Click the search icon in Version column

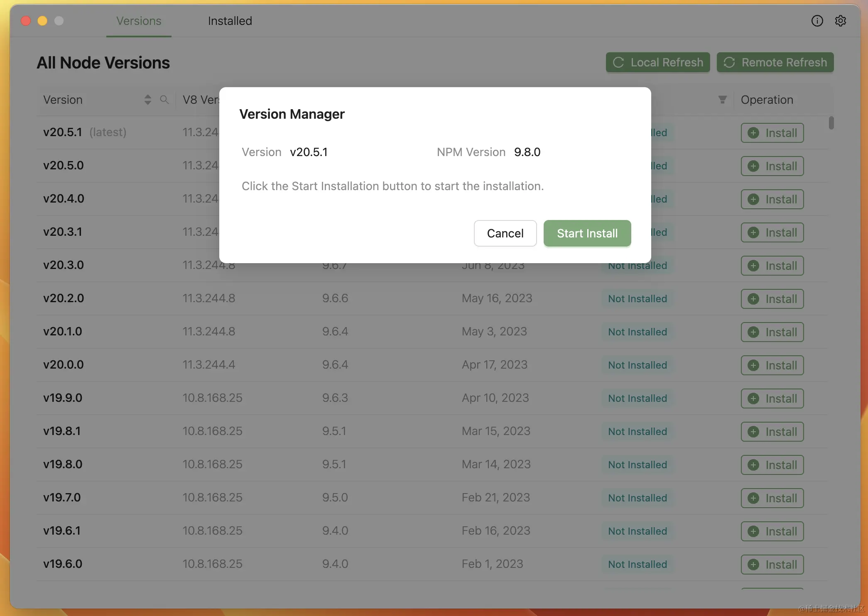(x=164, y=100)
